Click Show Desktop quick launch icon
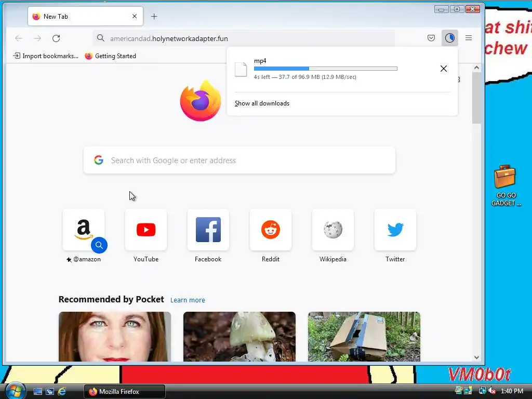 (37, 391)
